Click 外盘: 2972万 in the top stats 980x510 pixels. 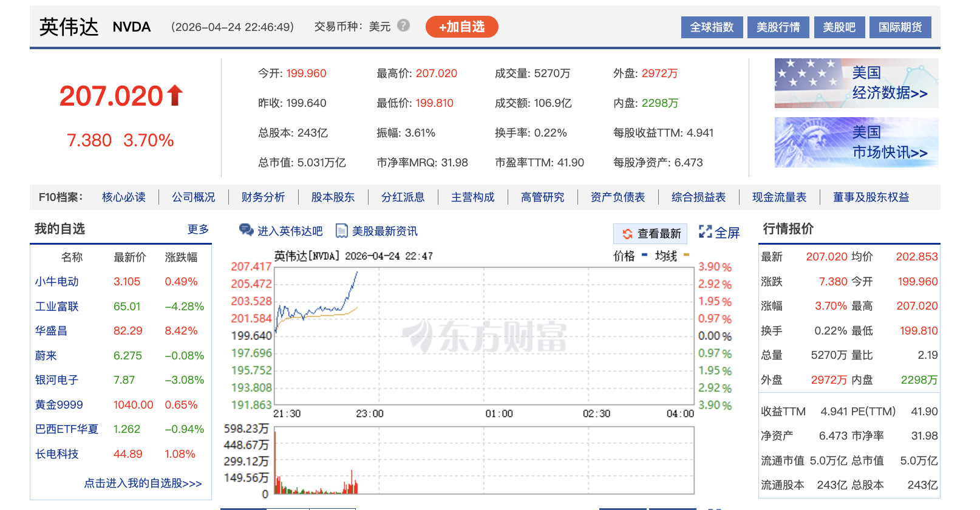click(x=645, y=73)
